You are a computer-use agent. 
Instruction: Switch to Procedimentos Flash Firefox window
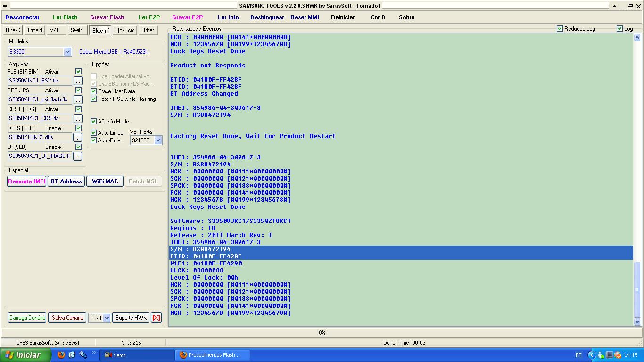click(x=213, y=355)
